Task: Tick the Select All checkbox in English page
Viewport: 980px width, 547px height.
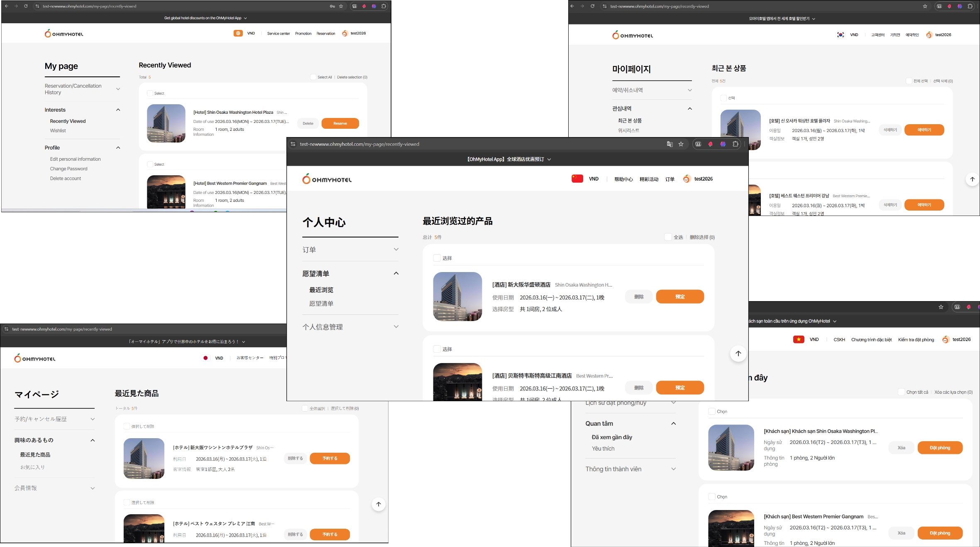Action: click(313, 77)
